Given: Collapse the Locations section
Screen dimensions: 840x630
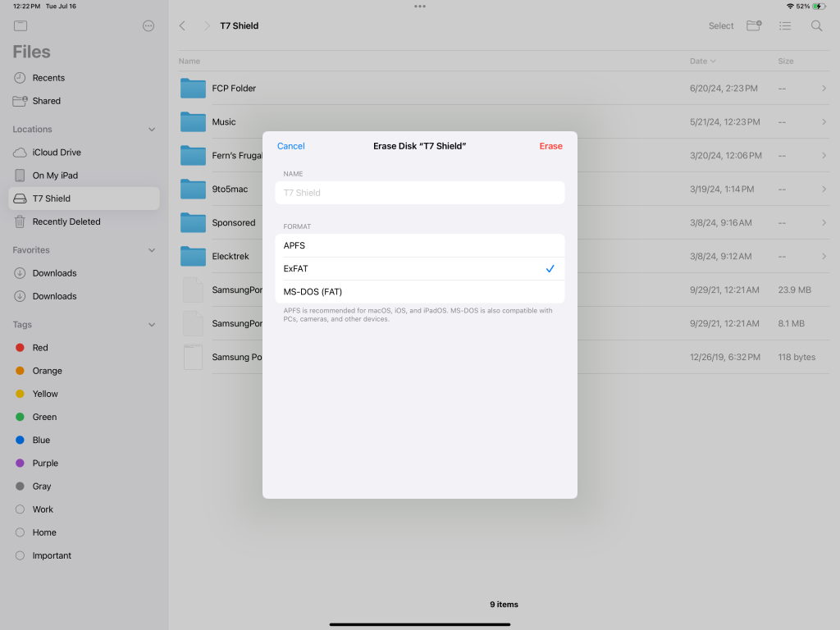Looking at the screenshot, I should tap(152, 130).
